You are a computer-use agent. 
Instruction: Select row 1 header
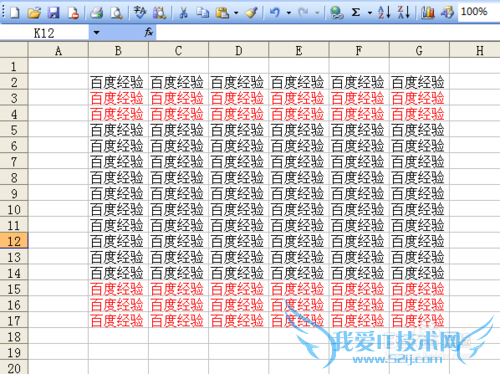14,66
